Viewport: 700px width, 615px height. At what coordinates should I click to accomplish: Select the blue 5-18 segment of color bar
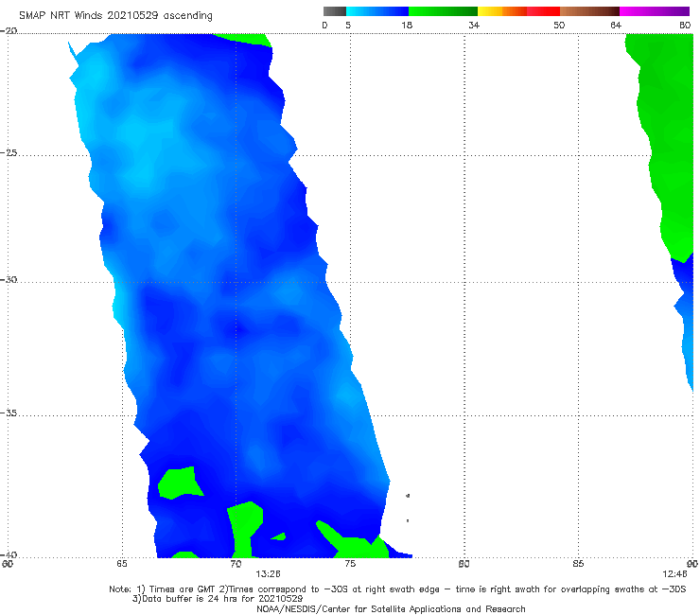[x=377, y=11]
